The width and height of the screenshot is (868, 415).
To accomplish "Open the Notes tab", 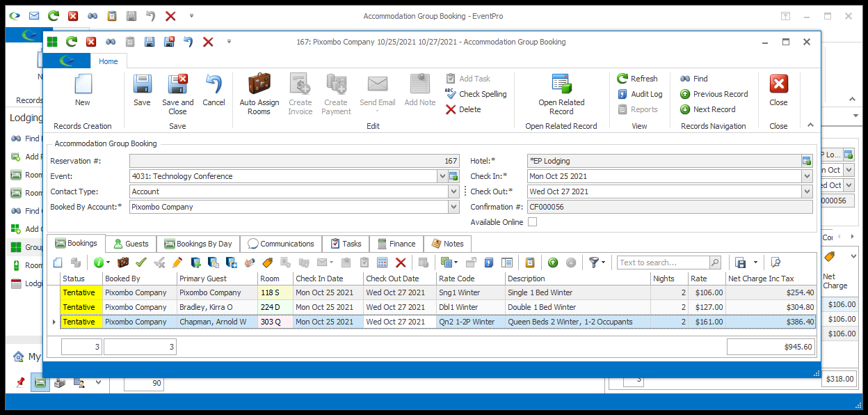I will pyautogui.click(x=447, y=244).
